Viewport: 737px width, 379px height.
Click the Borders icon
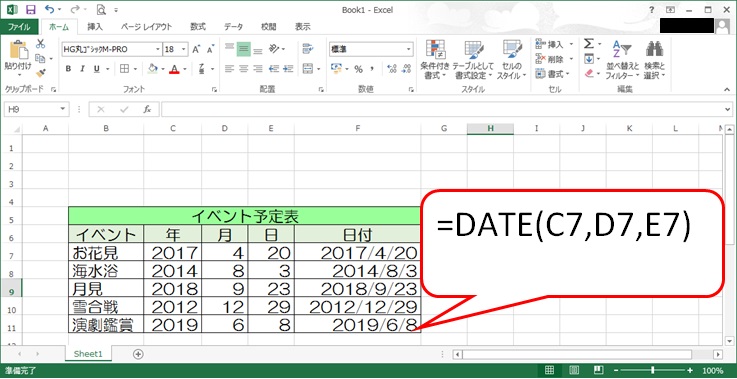pos(125,69)
